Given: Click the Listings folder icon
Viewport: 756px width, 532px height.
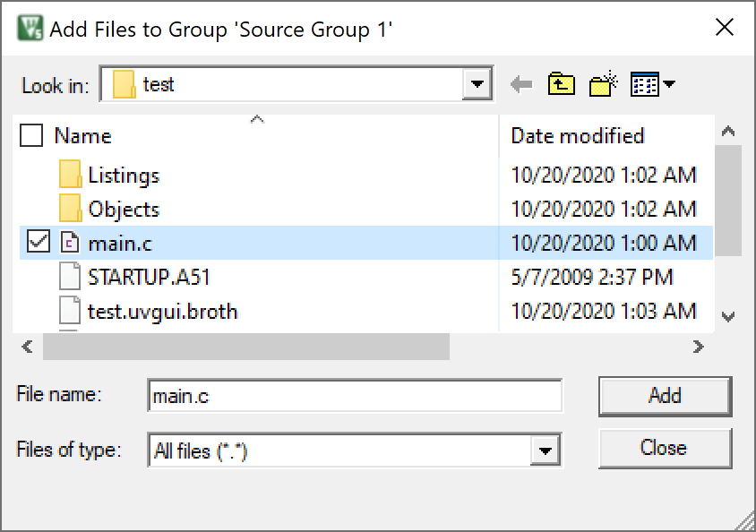Looking at the screenshot, I should tap(71, 176).
